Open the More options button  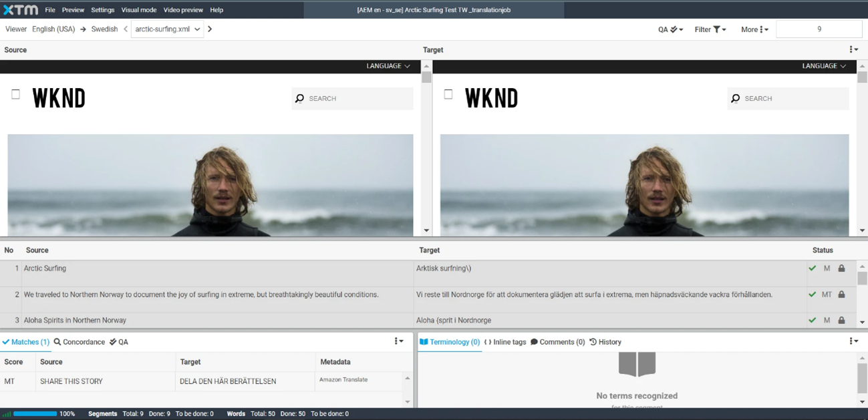(754, 29)
